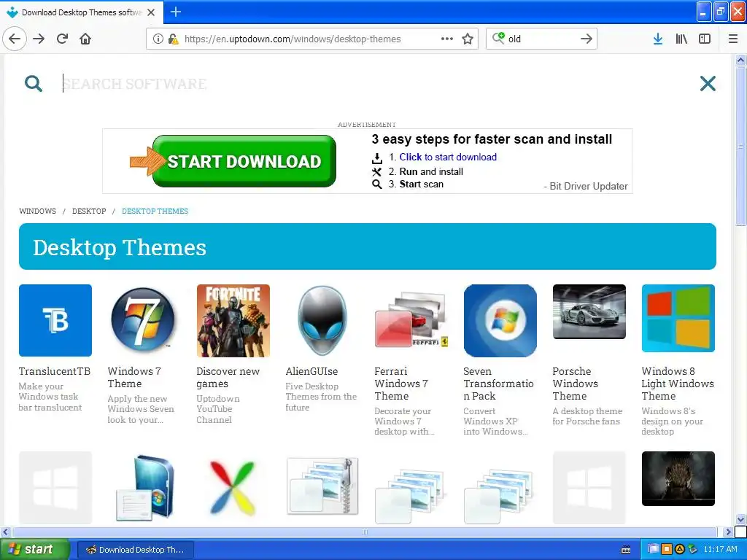Open the Library bookmarks icon
This screenshot has height=560, width=747.
tap(681, 39)
